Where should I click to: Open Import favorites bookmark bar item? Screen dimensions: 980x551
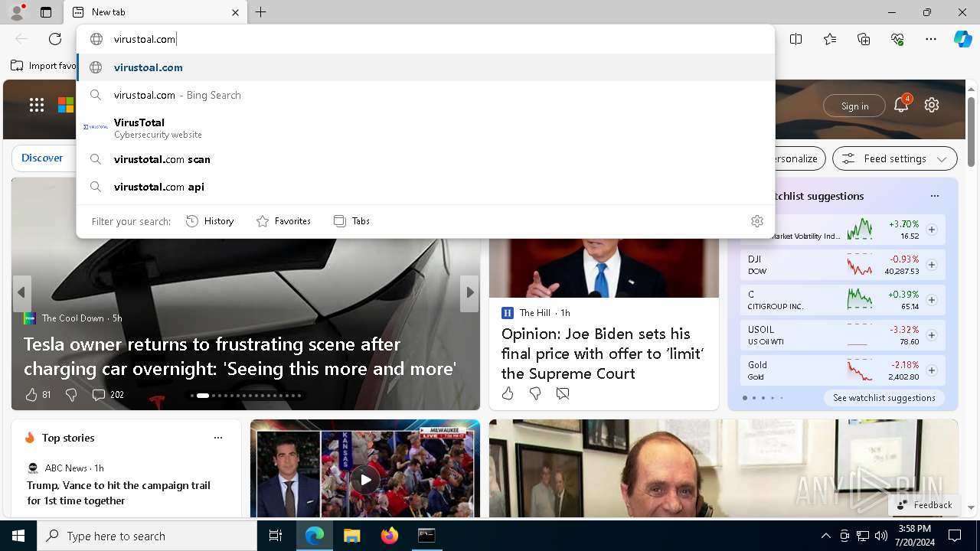[x=44, y=66]
